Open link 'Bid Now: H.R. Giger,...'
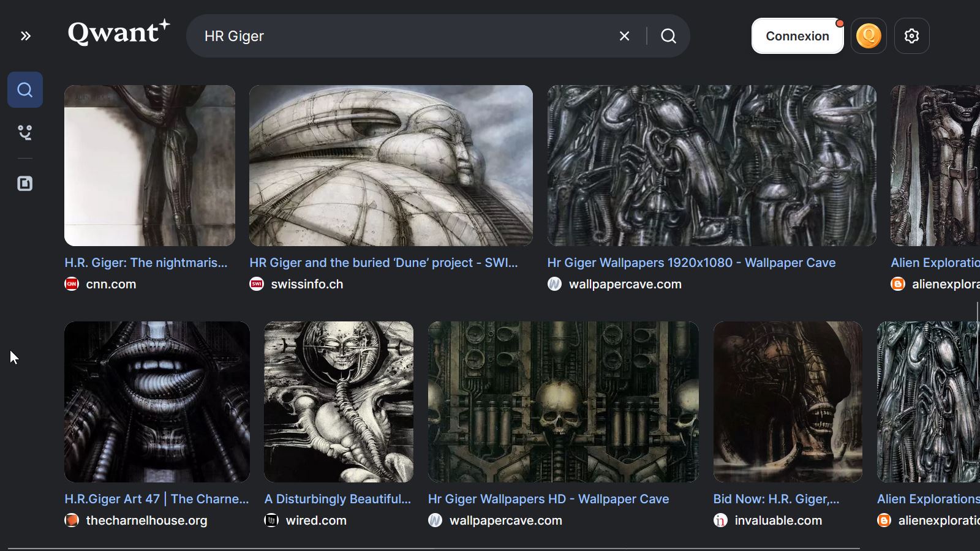The width and height of the screenshot is (980, 551). pyautogui.click(x=776, y=499)
